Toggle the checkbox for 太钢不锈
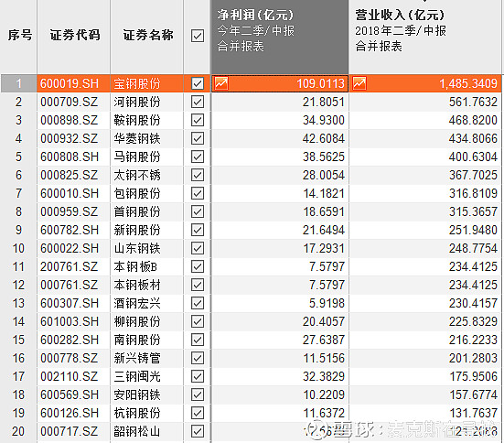The image size is (504, 443). [198, 176]
